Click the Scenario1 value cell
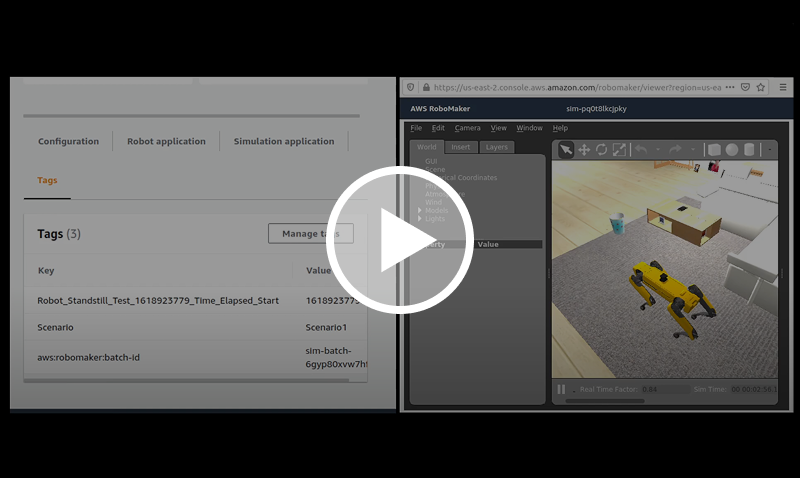This screenshot has height=478, width=800. click(x=326, y=327)
